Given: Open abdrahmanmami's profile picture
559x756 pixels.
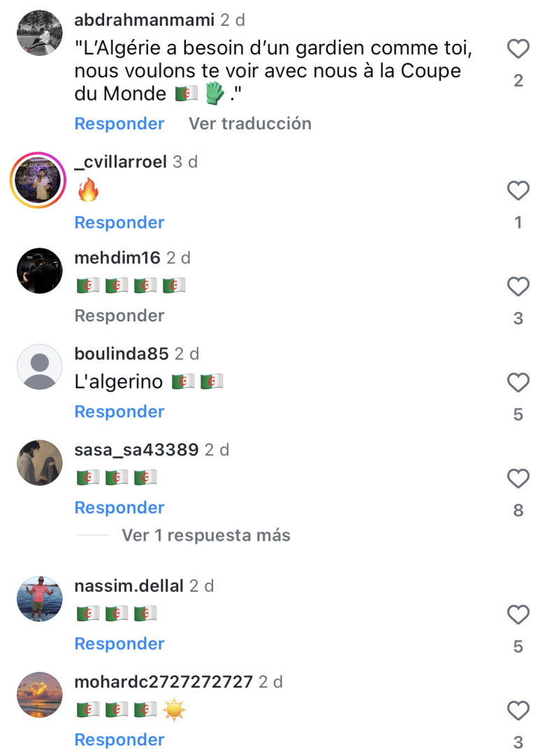Looking at the screenshot, I should point(40,33).
